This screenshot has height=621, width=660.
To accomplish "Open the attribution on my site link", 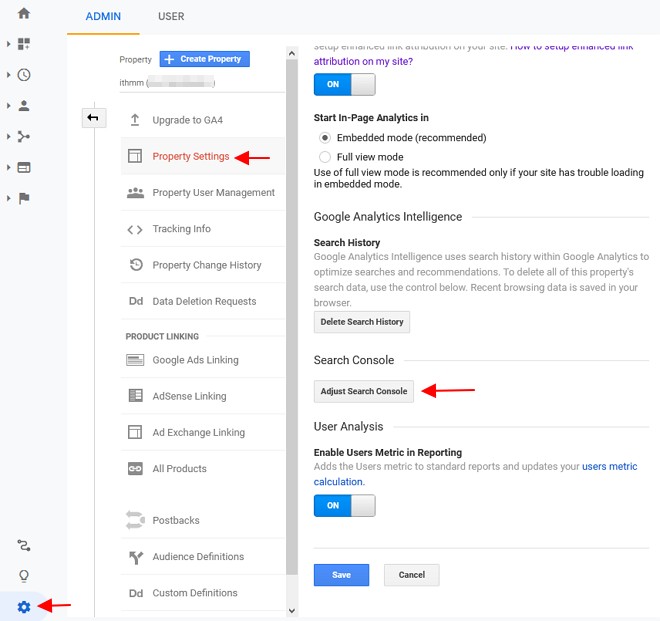I will click(x=363, y=61).
